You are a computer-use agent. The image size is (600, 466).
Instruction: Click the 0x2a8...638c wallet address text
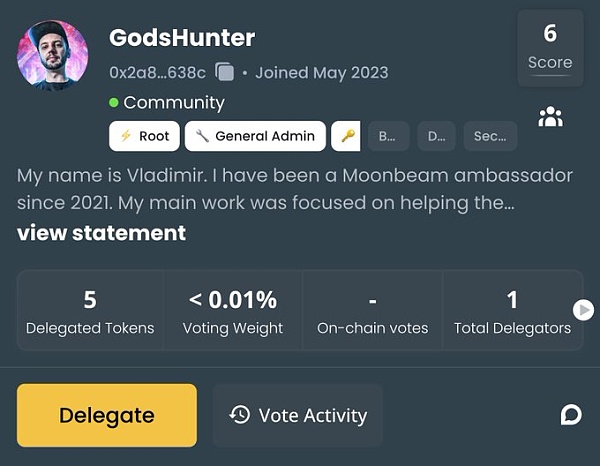(x=158, y=72)
